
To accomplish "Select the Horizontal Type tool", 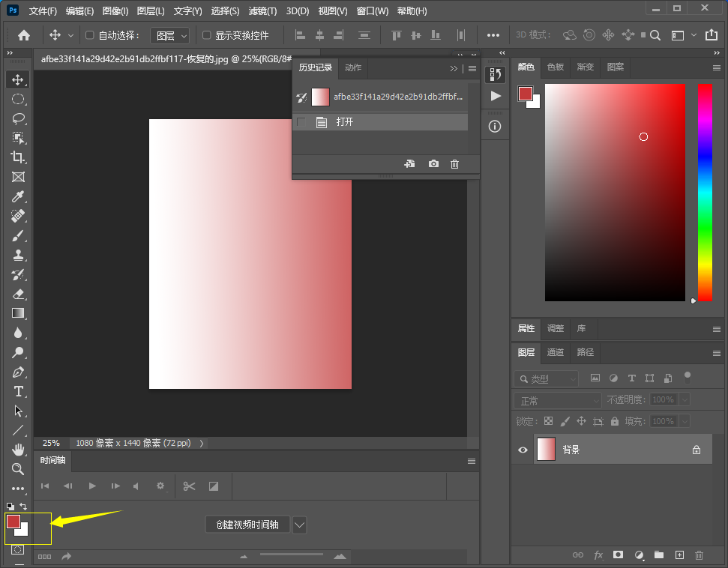I will click(18, 391).
